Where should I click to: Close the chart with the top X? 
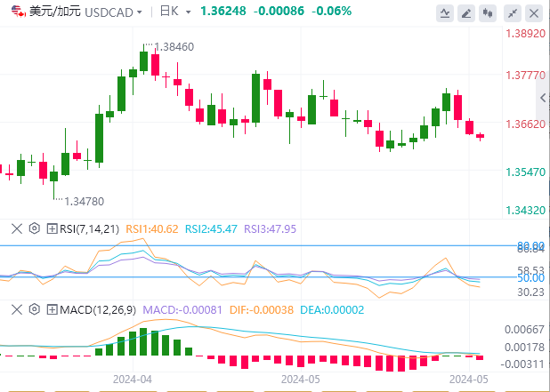534,13
